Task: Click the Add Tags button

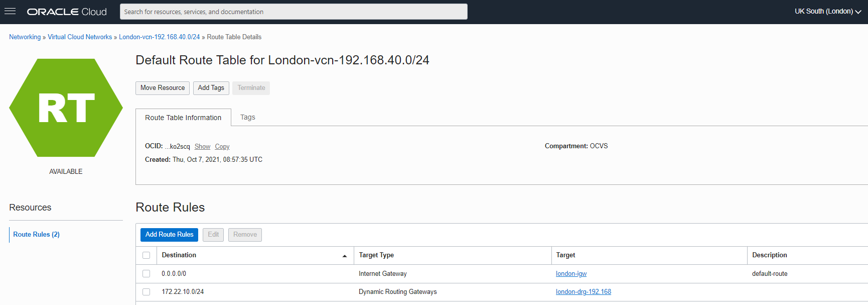Action: click(x=211, y=88)
